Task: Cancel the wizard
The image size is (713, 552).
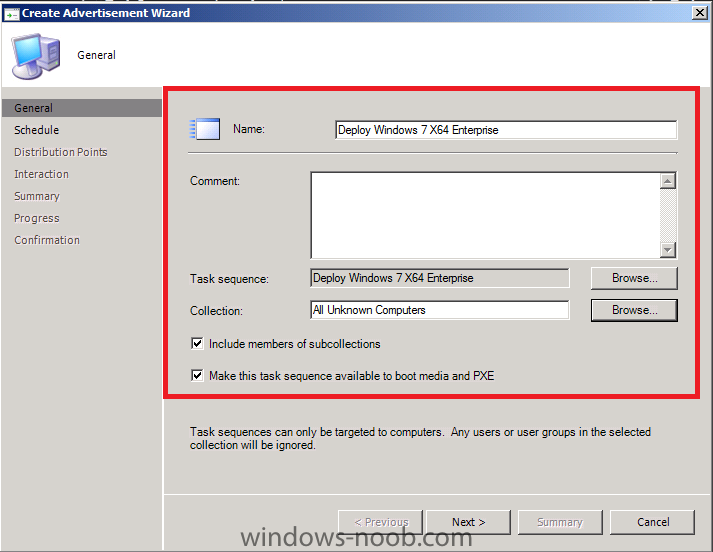Action: point(653,522)
